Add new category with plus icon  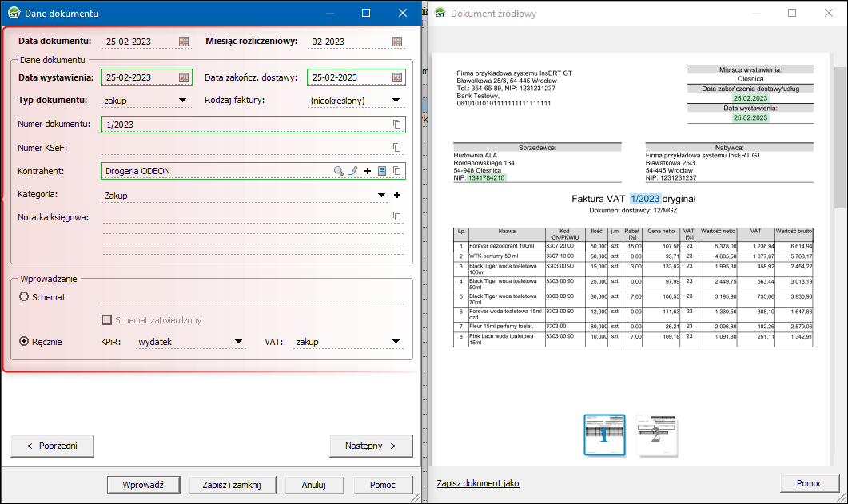point(397,195)
